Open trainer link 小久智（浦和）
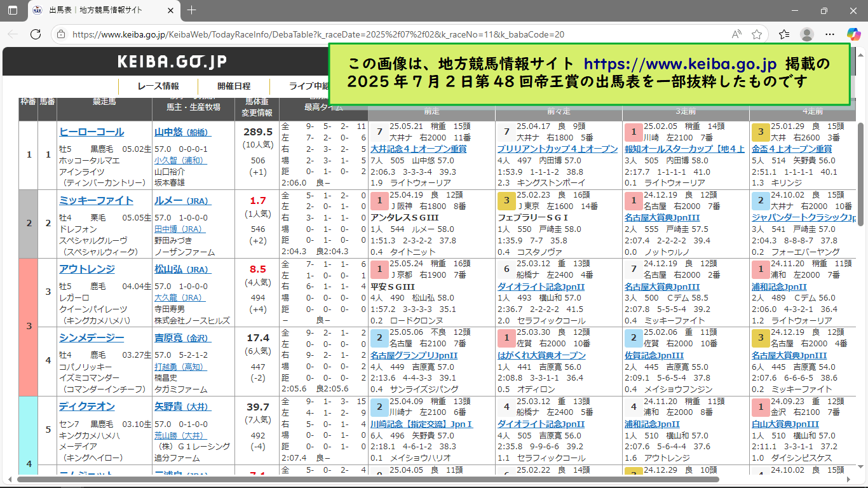868x488 pixels. [x=181, y=161]
